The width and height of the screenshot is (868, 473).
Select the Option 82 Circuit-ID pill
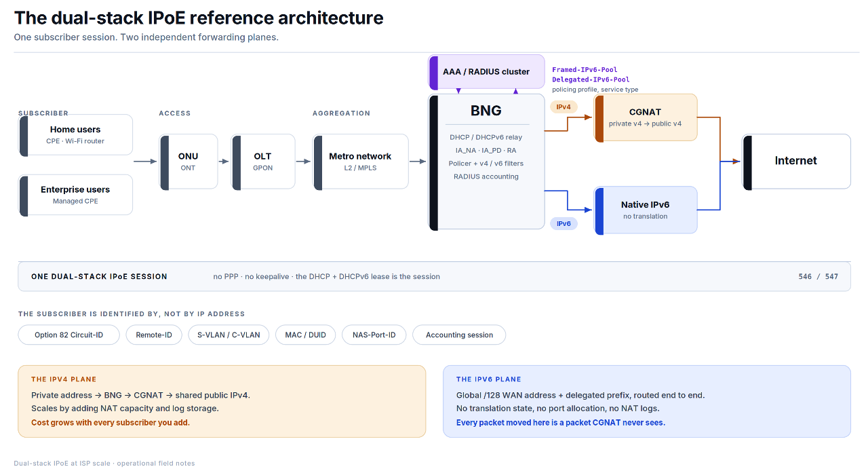tap(69, 335)
